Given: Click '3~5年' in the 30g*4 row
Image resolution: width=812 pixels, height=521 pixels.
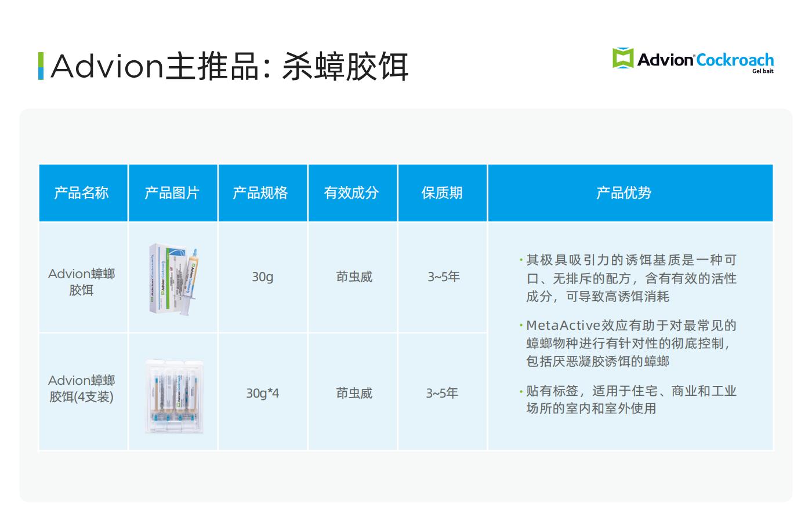Looking at the screenshot, I should click(443, 393).
